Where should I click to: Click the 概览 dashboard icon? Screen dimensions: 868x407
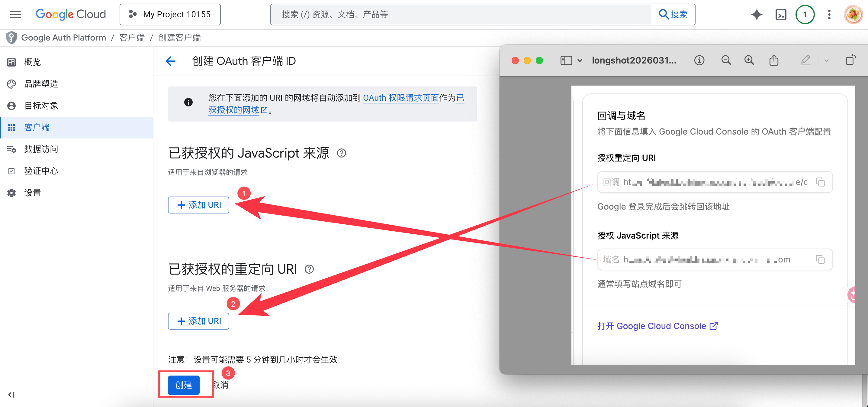[11, 62]
